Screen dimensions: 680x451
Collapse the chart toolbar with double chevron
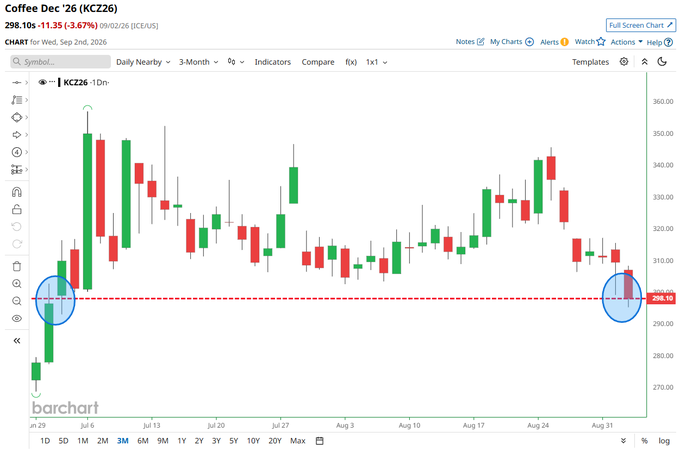[644, 62]
